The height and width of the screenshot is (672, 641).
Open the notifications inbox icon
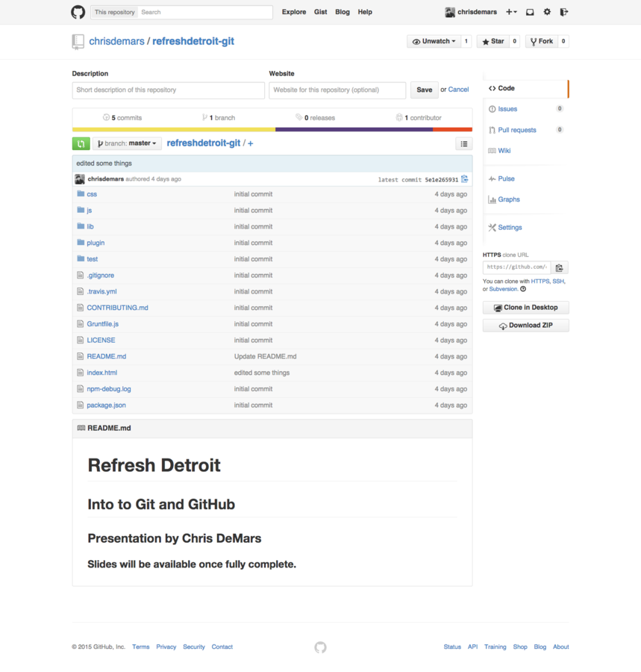(x=530, y=12)
